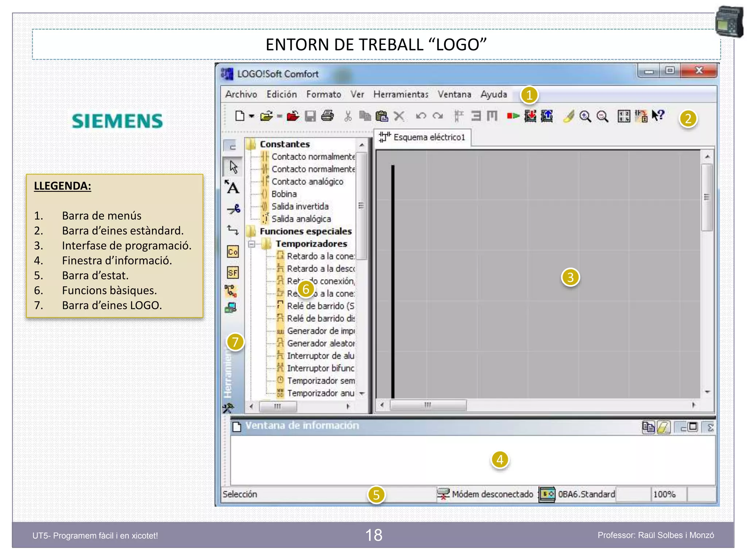Click the diagram vertical scrollbar thumb
The width and height of the screenshot is (747, 560).
click(x=707, y=197)
